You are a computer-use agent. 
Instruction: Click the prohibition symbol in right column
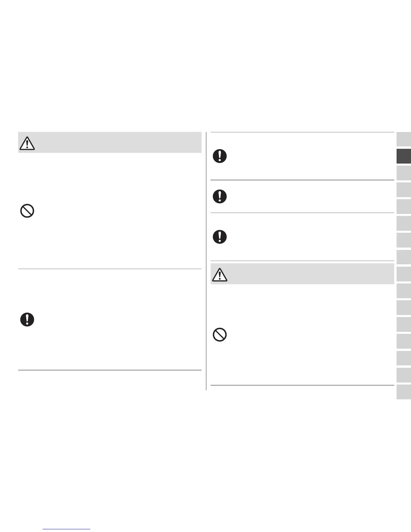tap(220, 335)
